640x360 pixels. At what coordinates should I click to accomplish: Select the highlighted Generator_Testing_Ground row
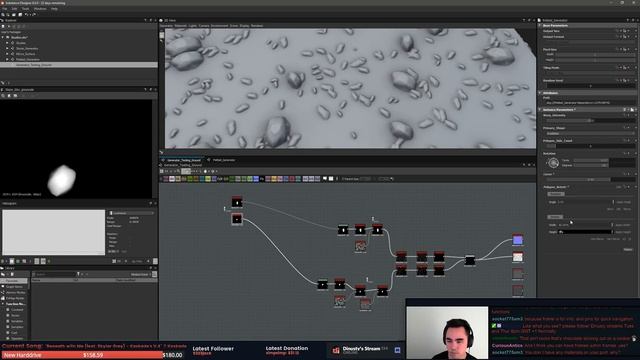(79, 65)
